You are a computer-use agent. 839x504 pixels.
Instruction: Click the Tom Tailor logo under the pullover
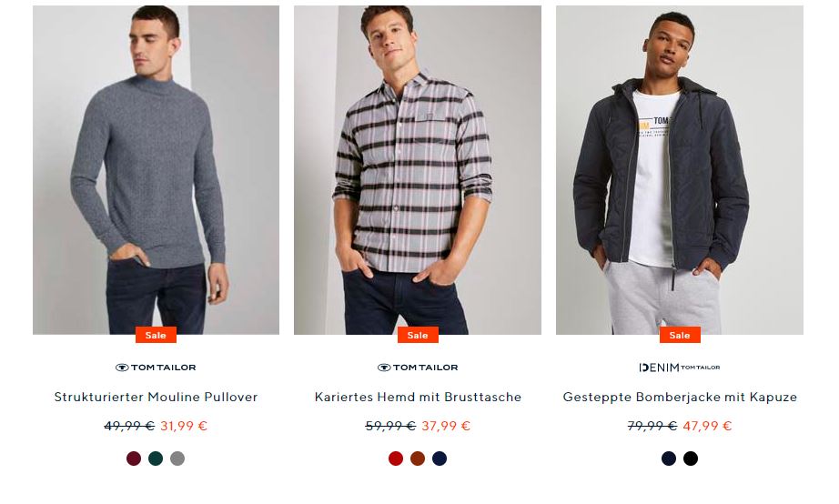pos(156,368)
